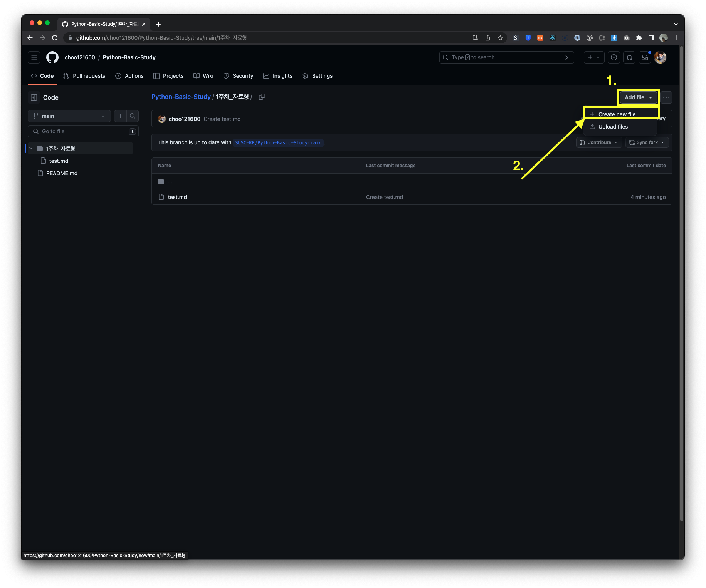Viewport: 706px width, 588px height.
Task: Click the pull requests icon in the header
Action: tap(629, 57)
